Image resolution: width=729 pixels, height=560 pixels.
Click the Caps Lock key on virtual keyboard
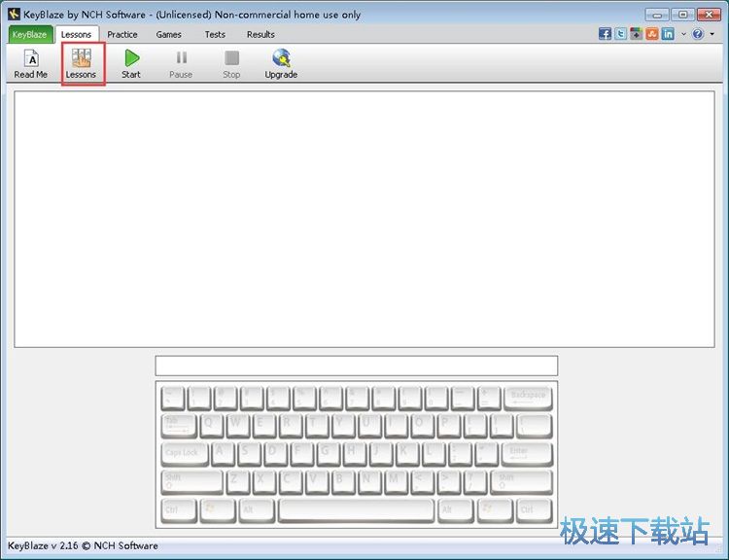[x=185, y=455]
